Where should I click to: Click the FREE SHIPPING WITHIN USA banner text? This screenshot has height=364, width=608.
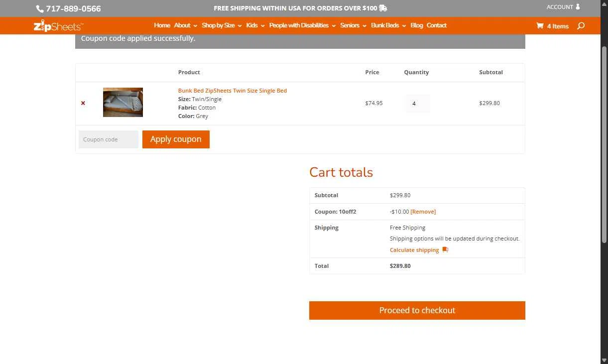point(295,8)
